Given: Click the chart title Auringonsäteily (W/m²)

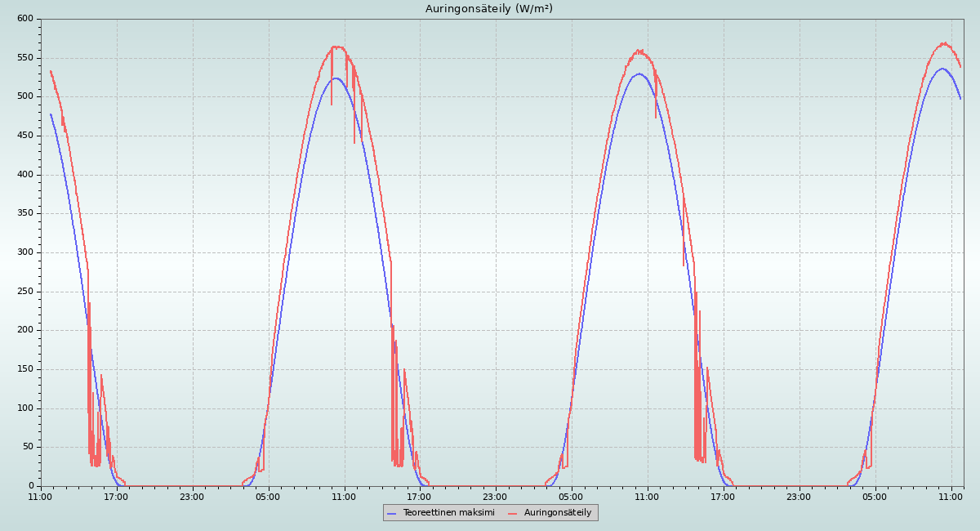Looking at the screenshot, I should (489, 9).
